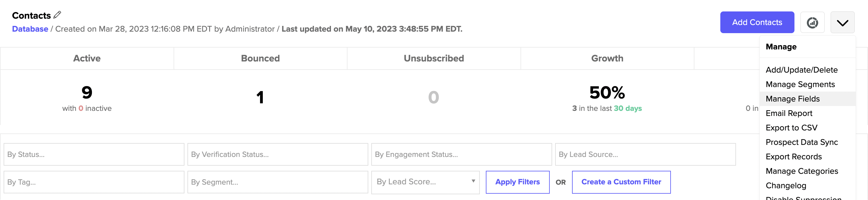Open the Database breadcrumb link

coord(30,29)
